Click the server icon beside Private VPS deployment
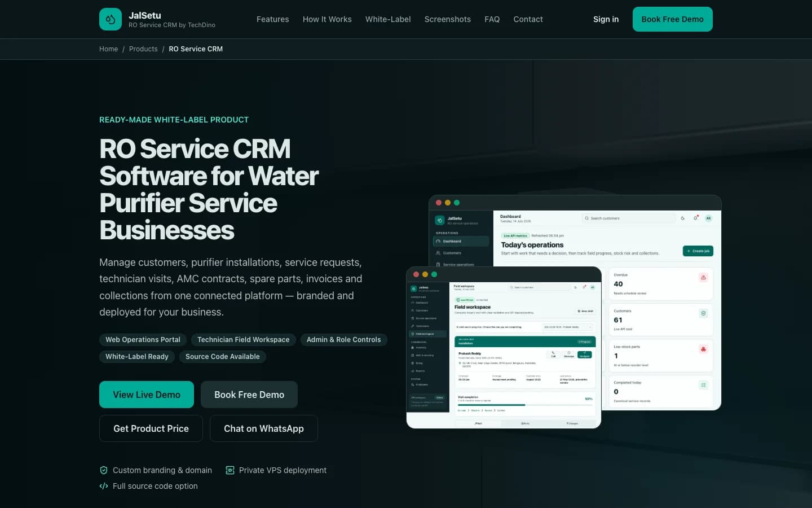 click(x=230, y=470)
